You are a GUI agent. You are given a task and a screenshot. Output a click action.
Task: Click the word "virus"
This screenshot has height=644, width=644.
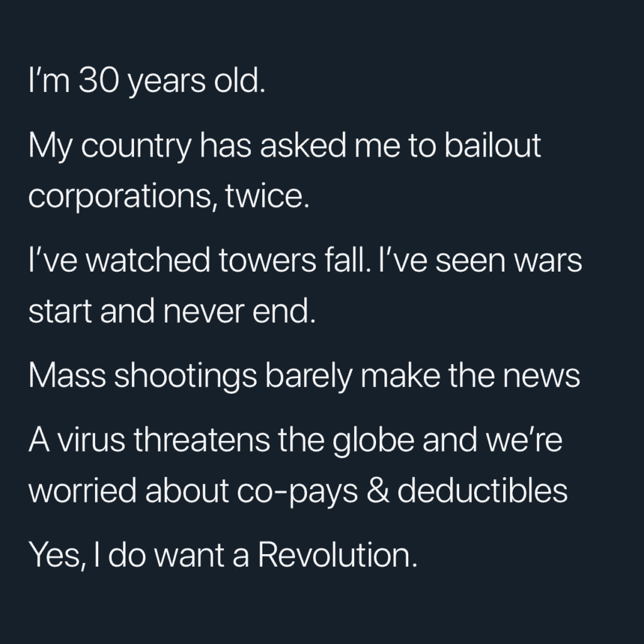click(91, 439)
